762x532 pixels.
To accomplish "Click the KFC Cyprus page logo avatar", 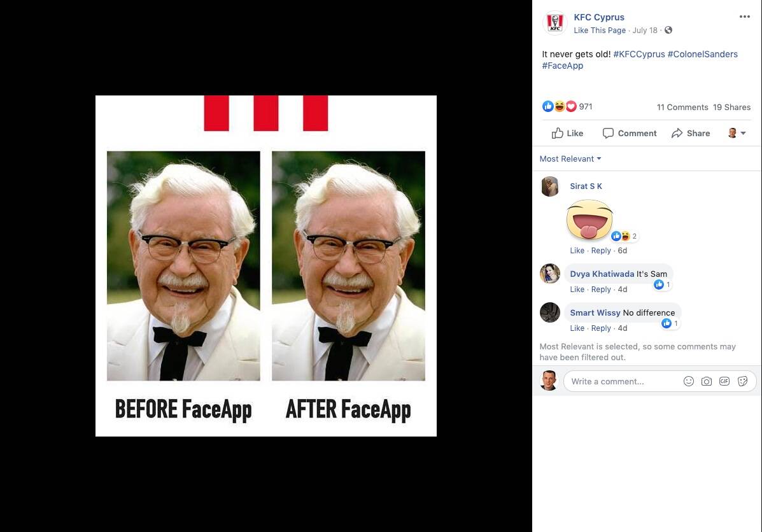I will pyautogui.click(x=554, y=23).
